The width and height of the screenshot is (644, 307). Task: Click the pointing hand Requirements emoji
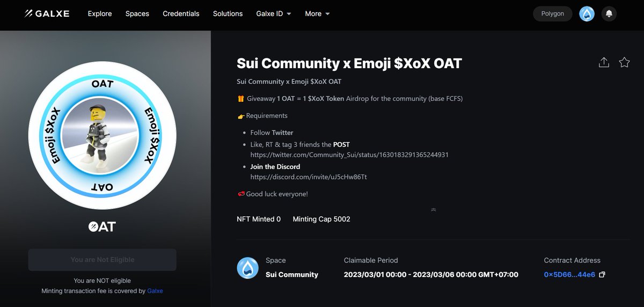pyautogui.click(x=241, y=116)
